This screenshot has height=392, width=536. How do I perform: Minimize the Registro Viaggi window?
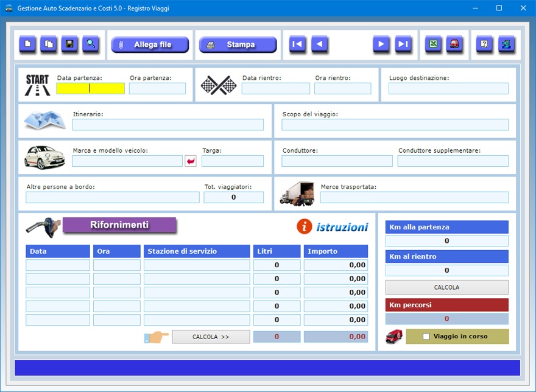[x=475, y=8]
